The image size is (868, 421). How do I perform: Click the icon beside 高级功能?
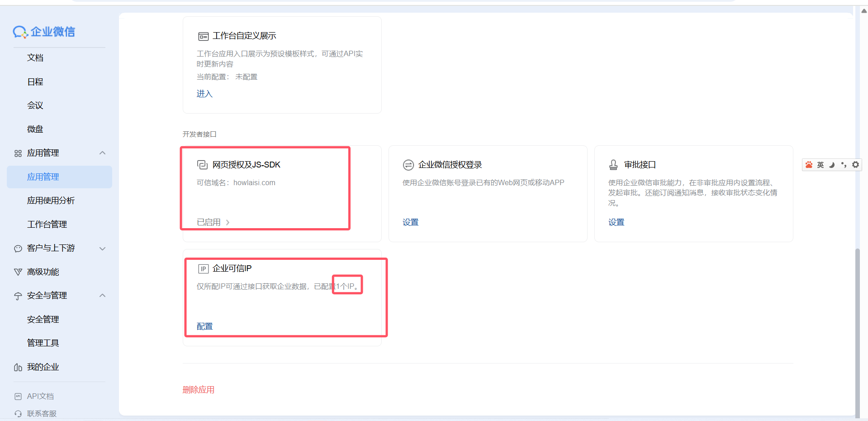click(x=18, y=272)
